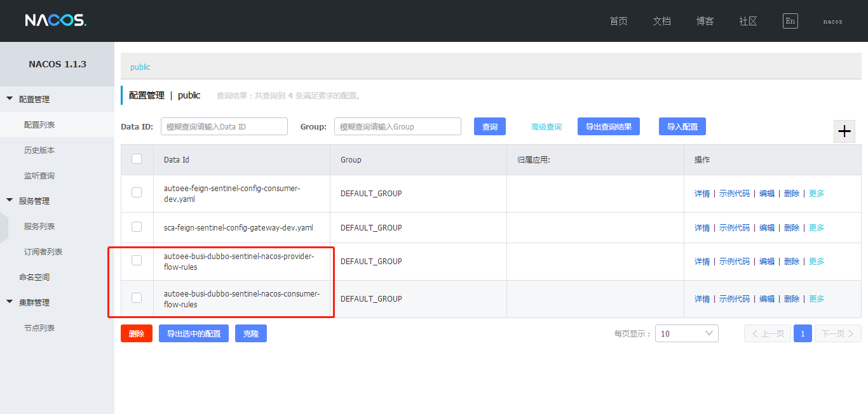868x414 pixels.
Task: Click the public namespace tab
Action: (x=140, y=67)
